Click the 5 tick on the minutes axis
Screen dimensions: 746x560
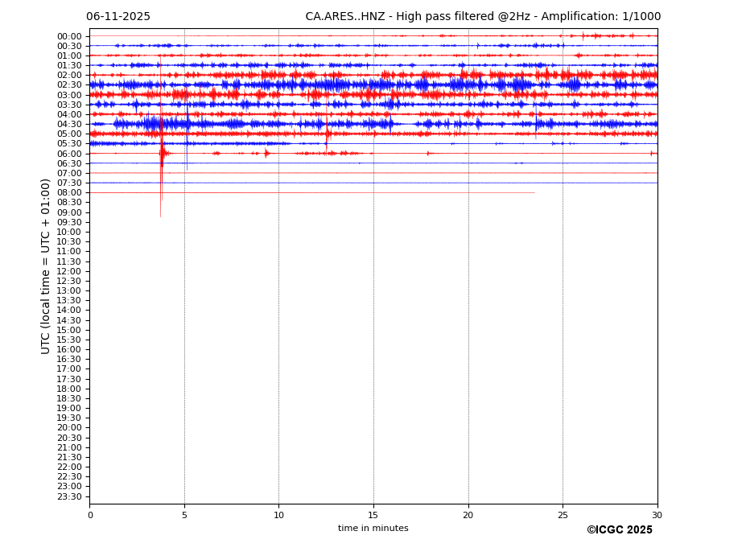click(184, 515)
